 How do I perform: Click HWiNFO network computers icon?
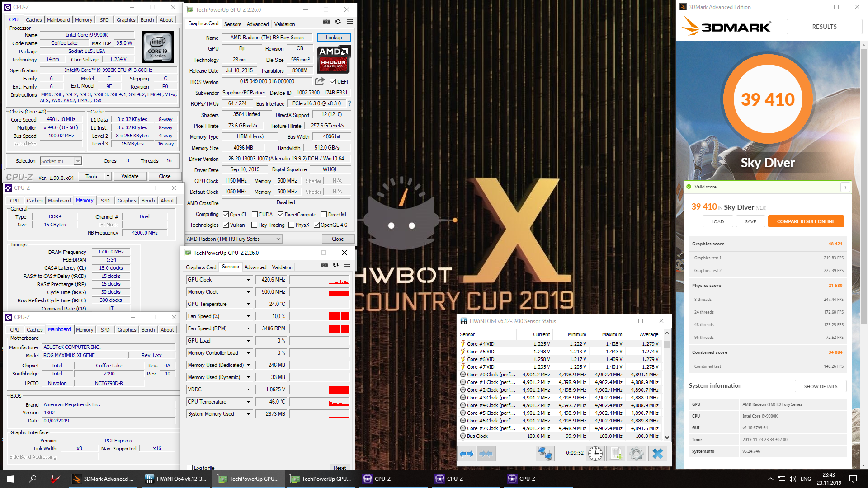point(545,453)
